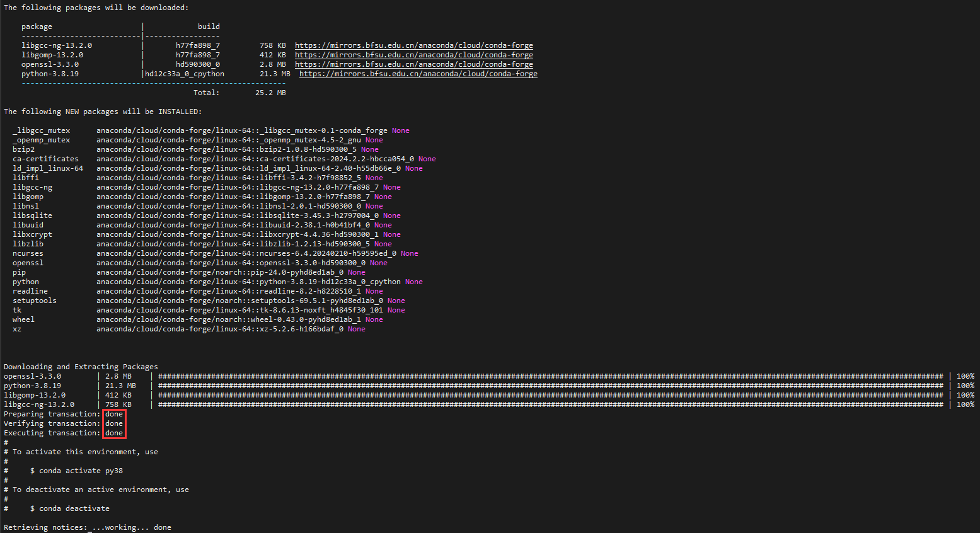This screenshot has width=980, height=533.
Task: Click the '100%' value on the libgcc-ng-13.2.0 row
Action: click(966, 404)
